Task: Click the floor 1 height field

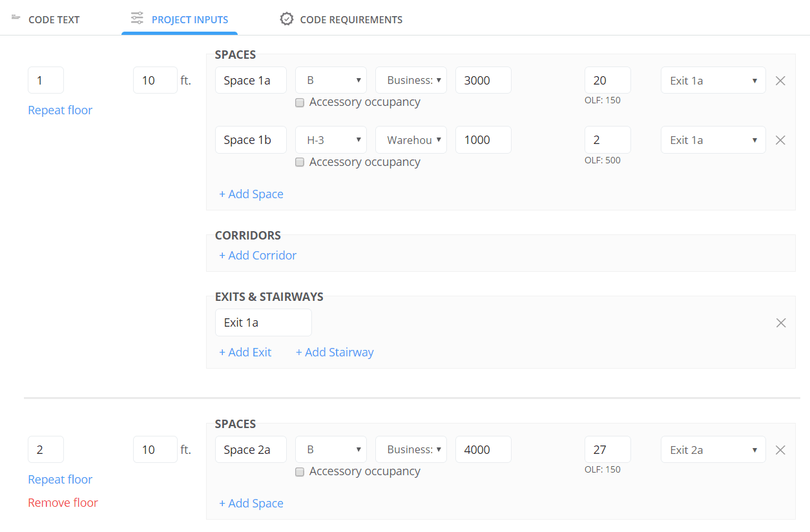Action: [155, 80]
